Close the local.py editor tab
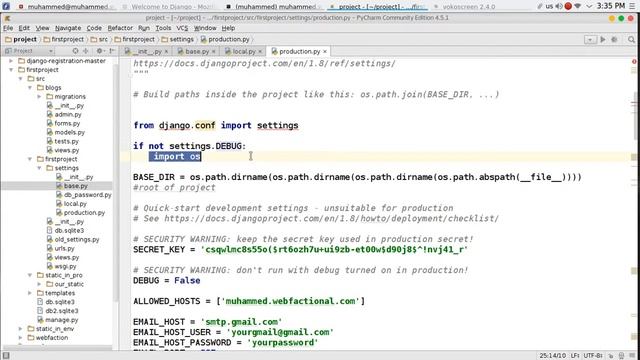 pyautogui.click(x=260, y=51)
